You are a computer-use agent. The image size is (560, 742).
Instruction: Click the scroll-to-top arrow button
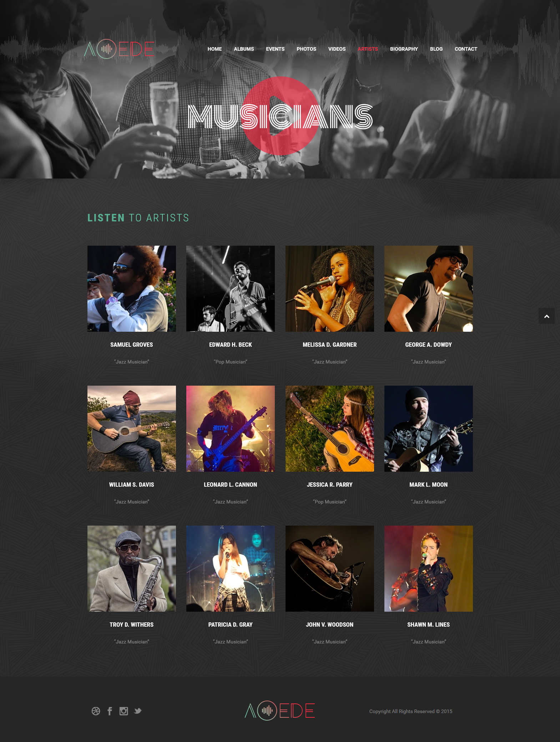click(546, 316)
